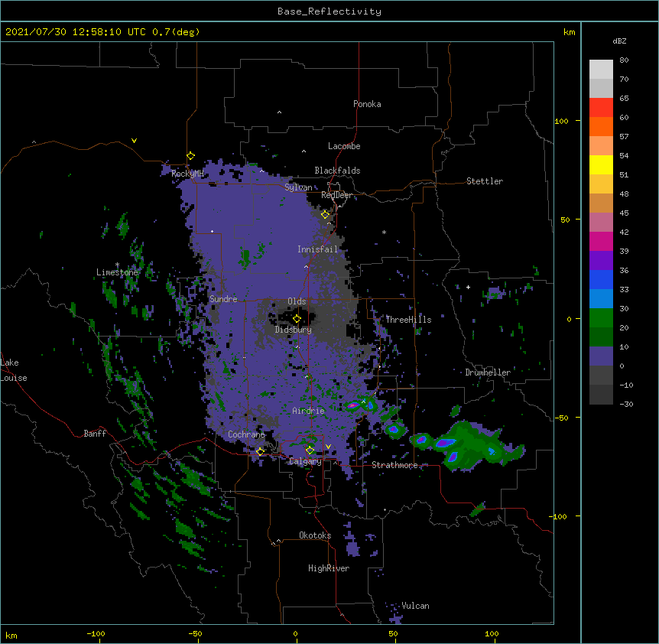Click the Lacombe city label
This screenshot has width=659, height=644.
[344, 146]
